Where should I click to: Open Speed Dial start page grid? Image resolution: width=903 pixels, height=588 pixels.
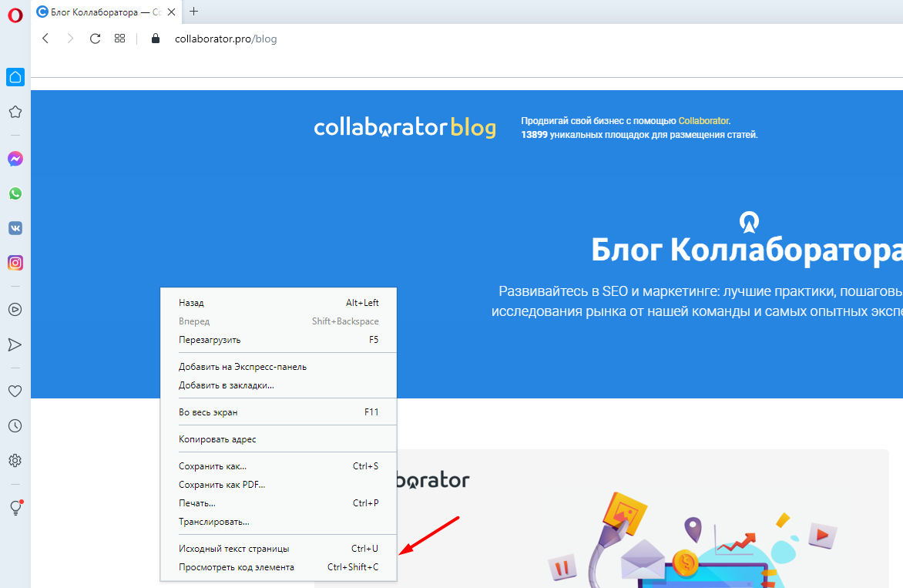click(x=119, y=39)
